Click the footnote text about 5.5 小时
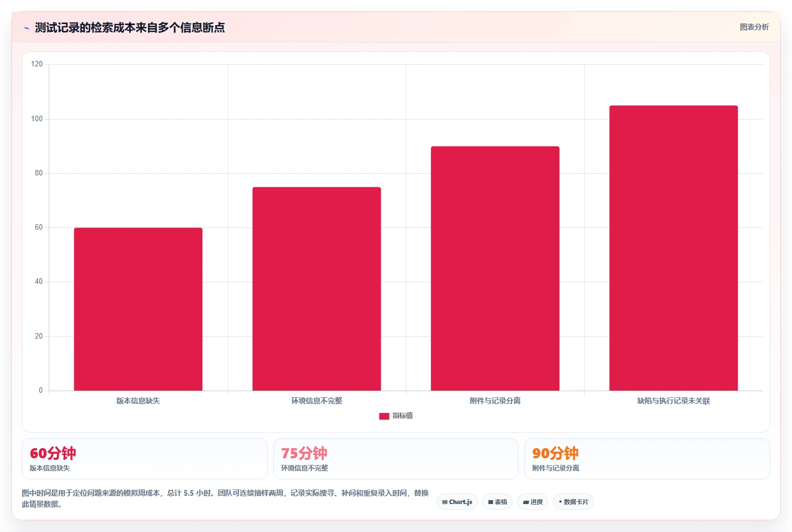 [225, 498]
